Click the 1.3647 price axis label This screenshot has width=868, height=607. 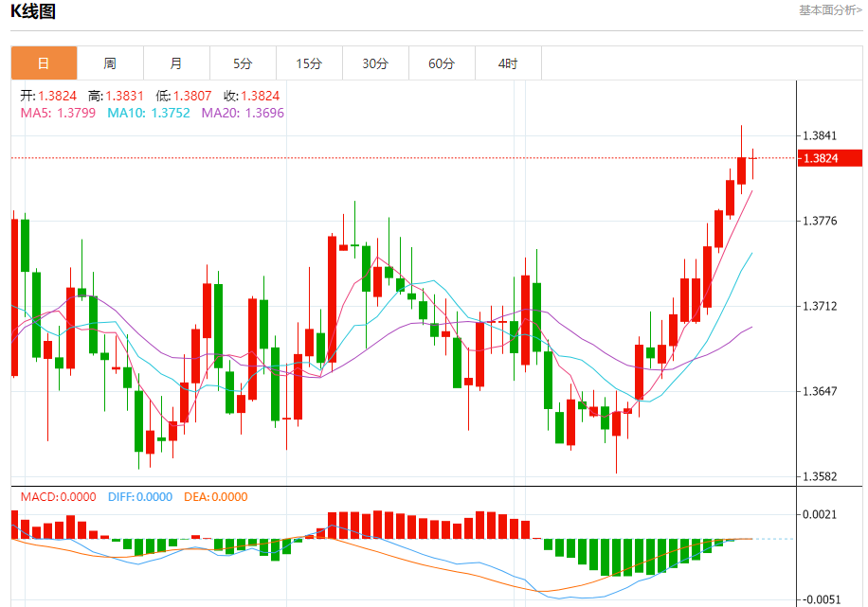[x=820, y=391]
